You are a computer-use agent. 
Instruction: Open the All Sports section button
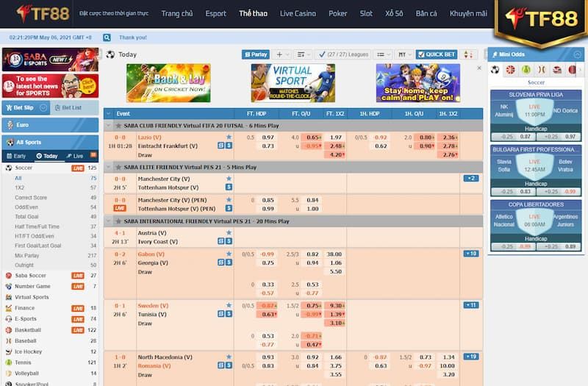[50, 142]
